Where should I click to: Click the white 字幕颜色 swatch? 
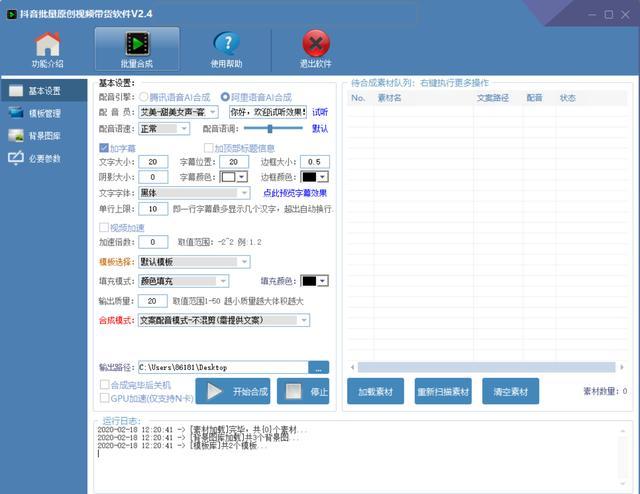(x=228, y=177)
